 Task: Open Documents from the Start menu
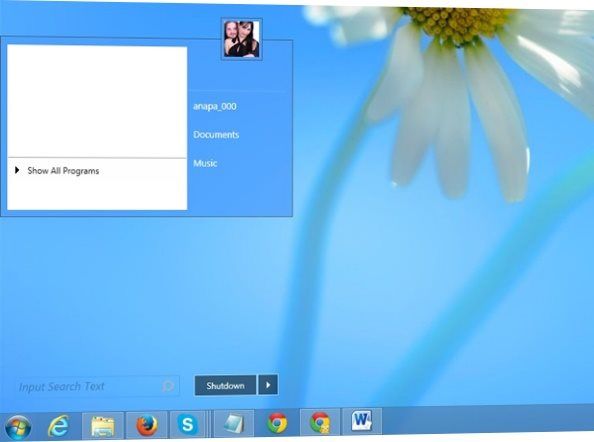coord(216,135)
